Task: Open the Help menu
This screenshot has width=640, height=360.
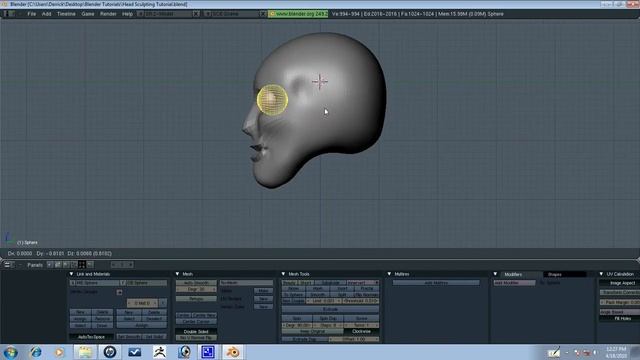Action: coord(127,14)
